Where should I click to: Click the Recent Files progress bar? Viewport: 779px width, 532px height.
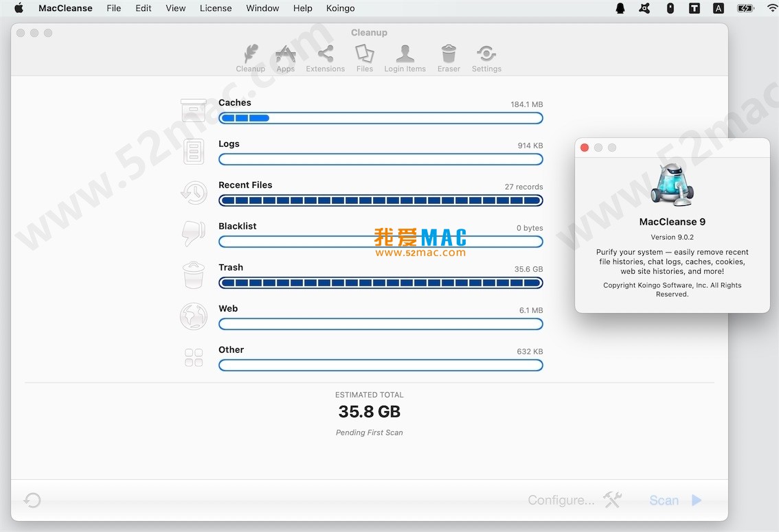point(381,200)
